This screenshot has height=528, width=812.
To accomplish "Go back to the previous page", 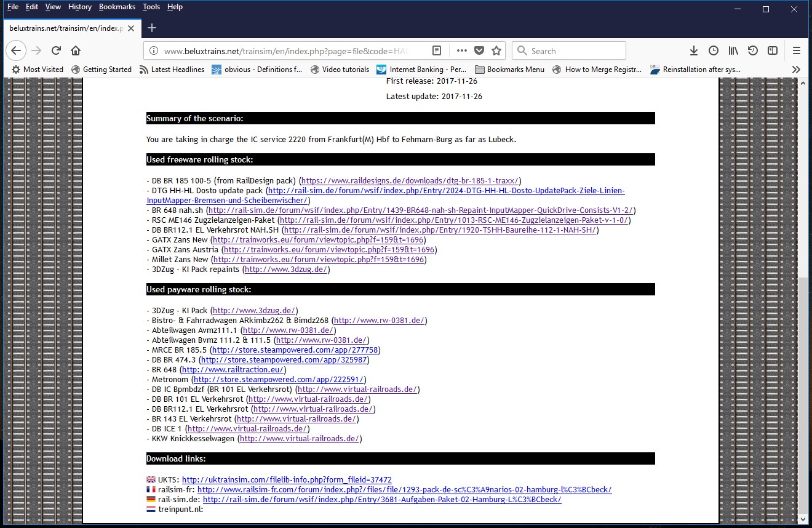I will pos(17,50).
